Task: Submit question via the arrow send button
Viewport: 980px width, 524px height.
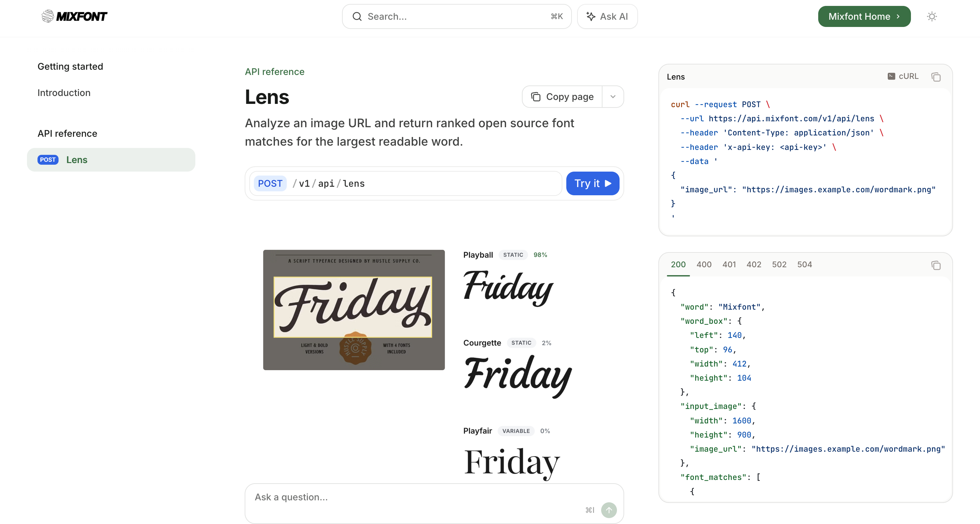Action: point(609,510)
